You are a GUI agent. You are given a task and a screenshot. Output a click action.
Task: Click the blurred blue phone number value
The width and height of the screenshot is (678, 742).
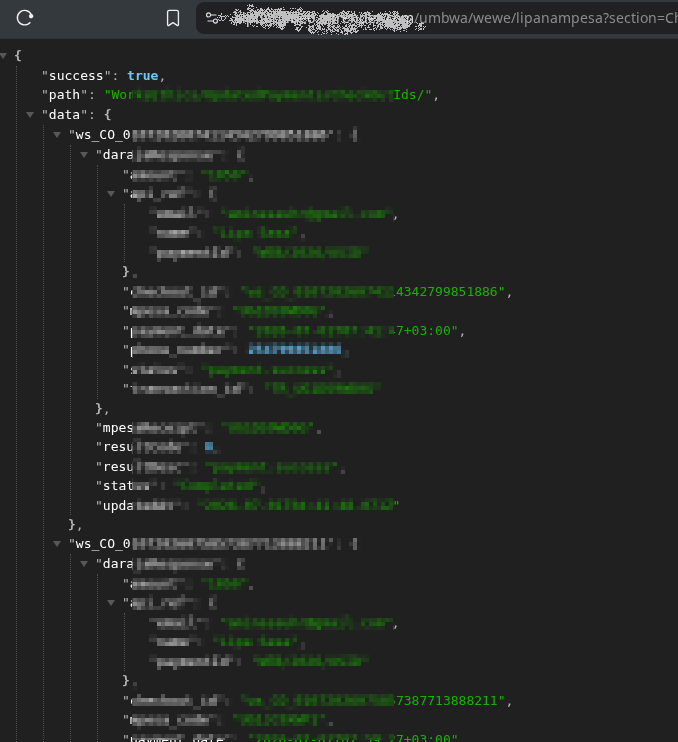coord(295,350)
